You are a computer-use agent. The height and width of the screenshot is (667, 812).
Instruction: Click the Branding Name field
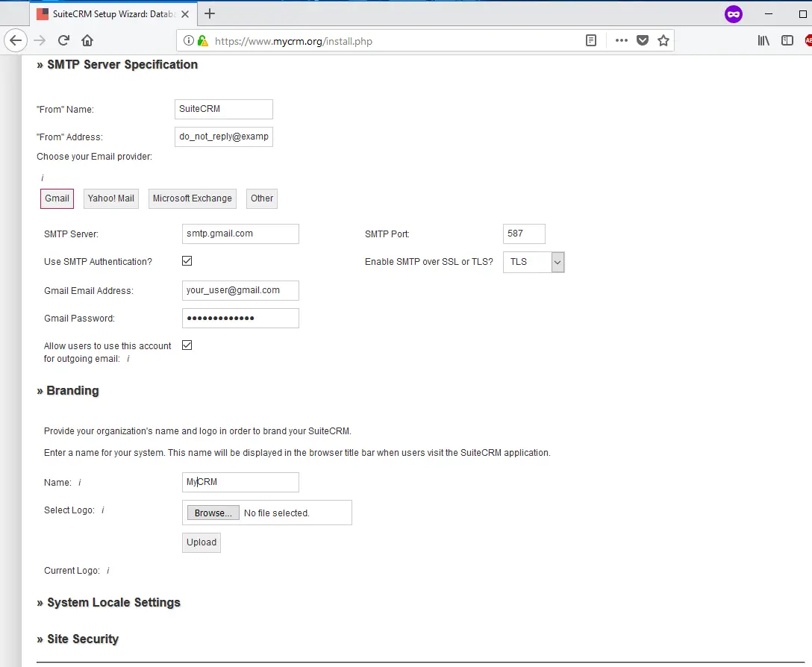240,482
